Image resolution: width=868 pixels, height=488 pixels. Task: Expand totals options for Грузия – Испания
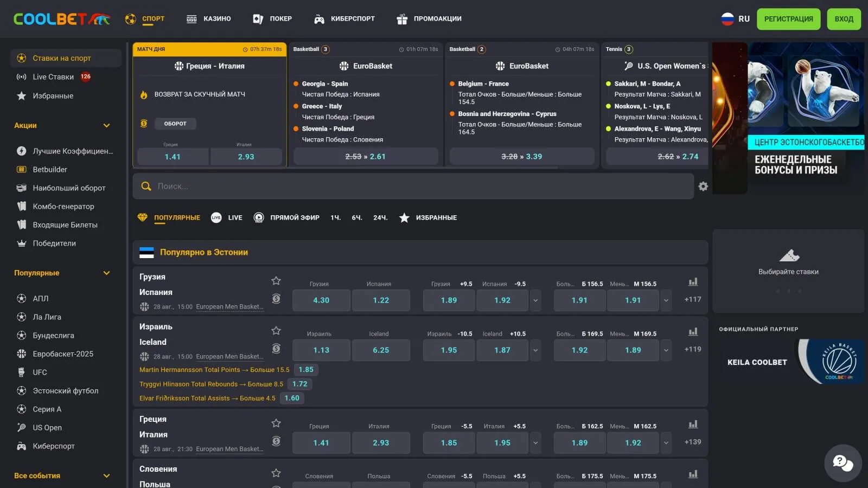(666, 300)
